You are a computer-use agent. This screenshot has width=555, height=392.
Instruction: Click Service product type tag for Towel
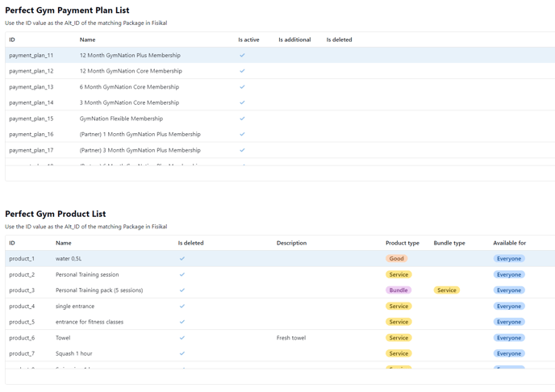pos(399,338)
